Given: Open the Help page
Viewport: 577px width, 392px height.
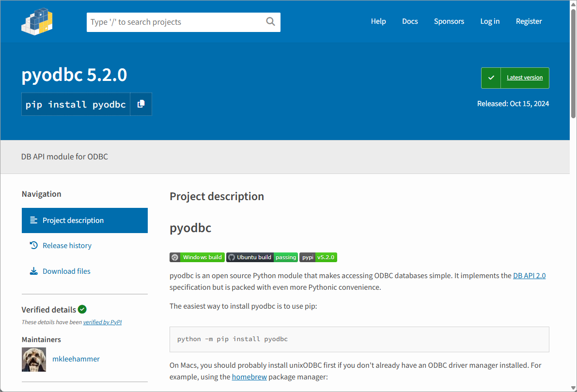Looking at the screenshot, I should 378,21.
